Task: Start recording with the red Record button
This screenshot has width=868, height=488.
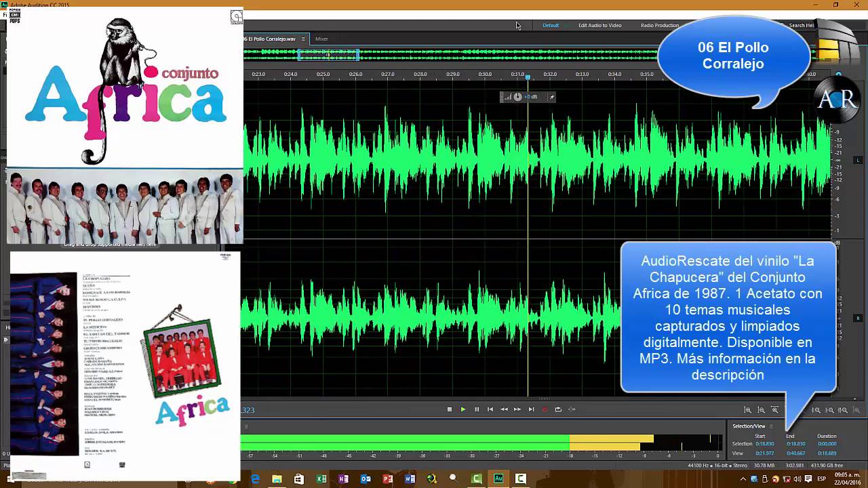Action: click(545, 409)
